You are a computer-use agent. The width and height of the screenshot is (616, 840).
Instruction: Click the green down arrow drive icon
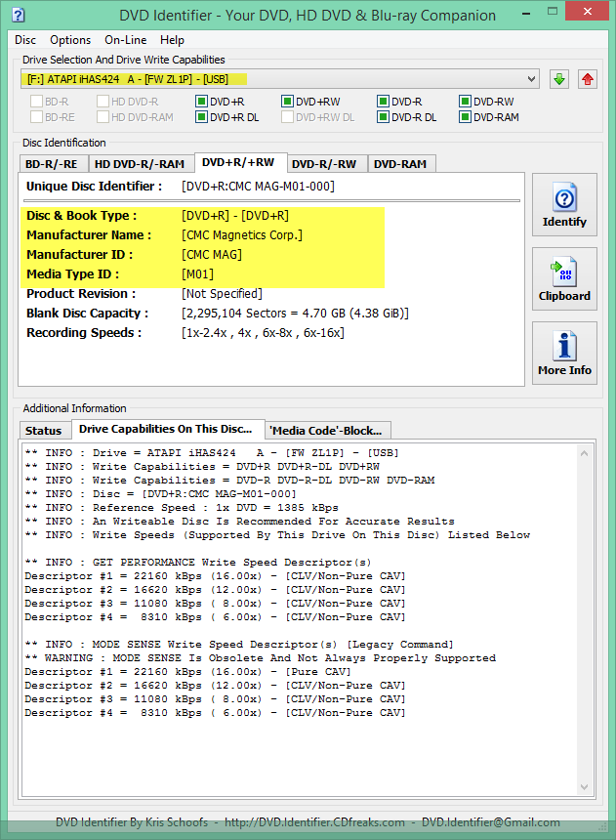coord(559,79)
